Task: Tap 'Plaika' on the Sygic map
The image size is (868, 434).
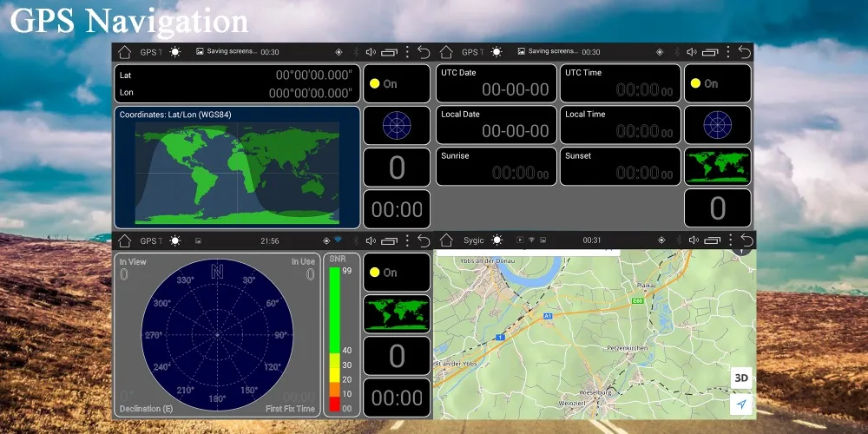Action: tap(646, 285)
